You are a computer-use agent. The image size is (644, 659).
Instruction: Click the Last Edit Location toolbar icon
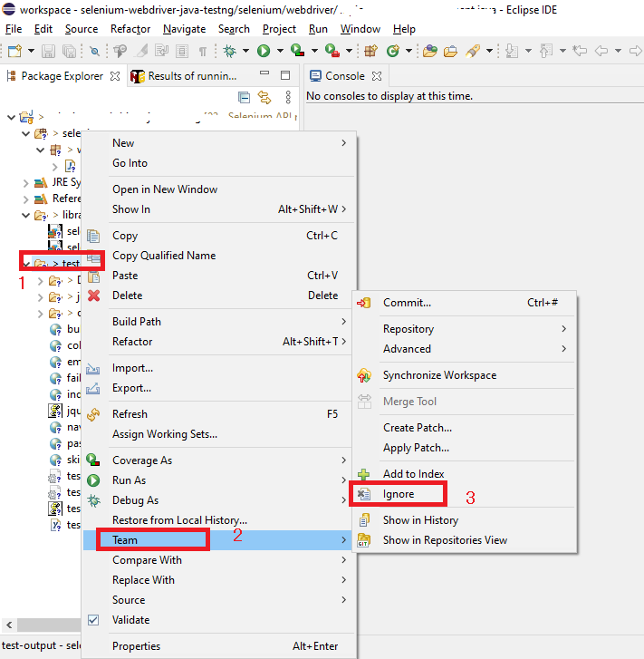click(580, 51)
